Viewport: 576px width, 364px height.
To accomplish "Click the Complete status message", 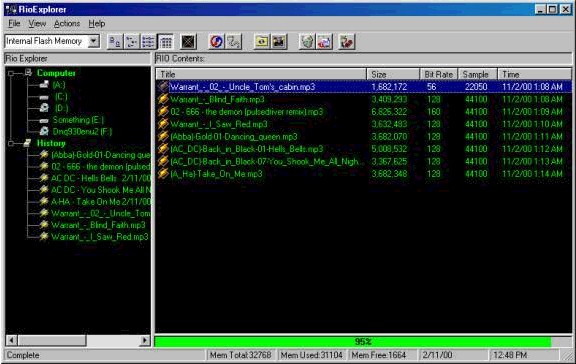I will tap(23, 355).
